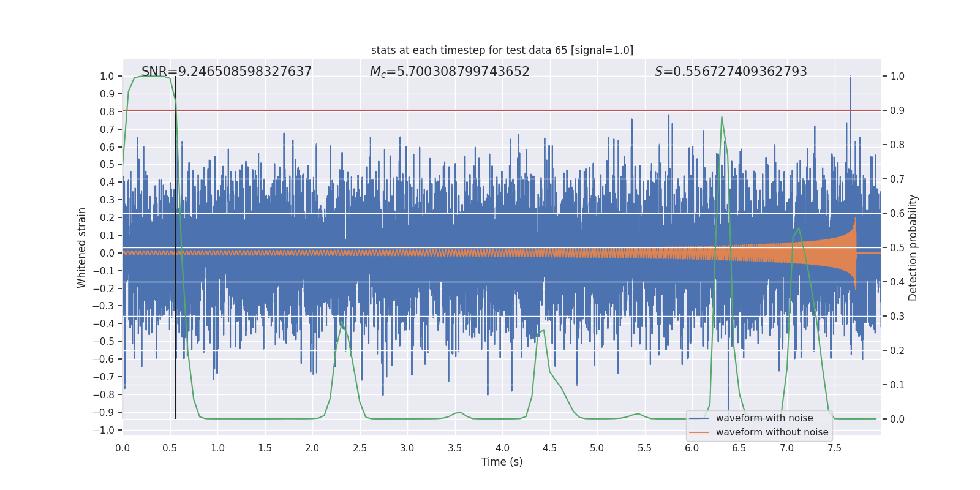Click the chirp mass M_c annotation

point(450,72)
